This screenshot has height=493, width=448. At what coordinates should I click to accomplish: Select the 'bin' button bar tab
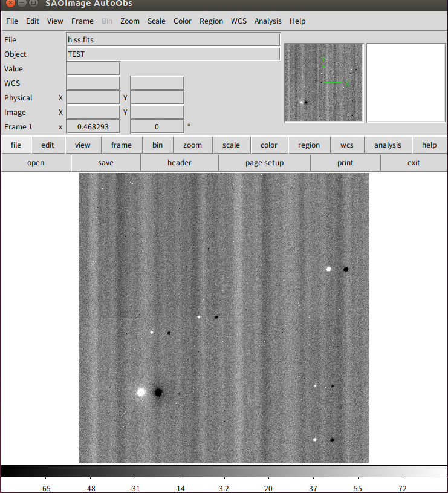(158, 145)
